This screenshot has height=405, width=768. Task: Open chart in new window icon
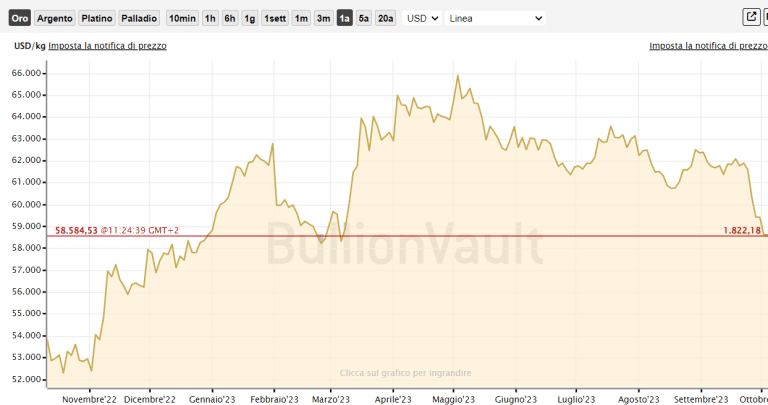click(751, 17)
